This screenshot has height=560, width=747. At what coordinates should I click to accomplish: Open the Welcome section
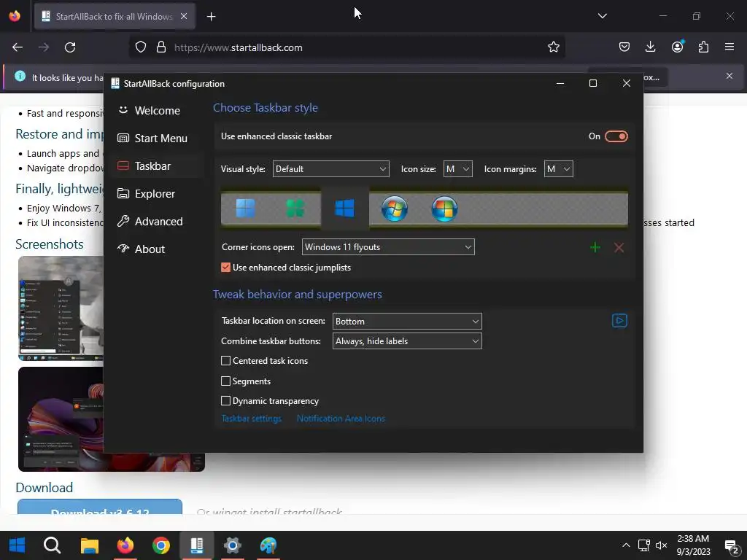tap(156, 111)
